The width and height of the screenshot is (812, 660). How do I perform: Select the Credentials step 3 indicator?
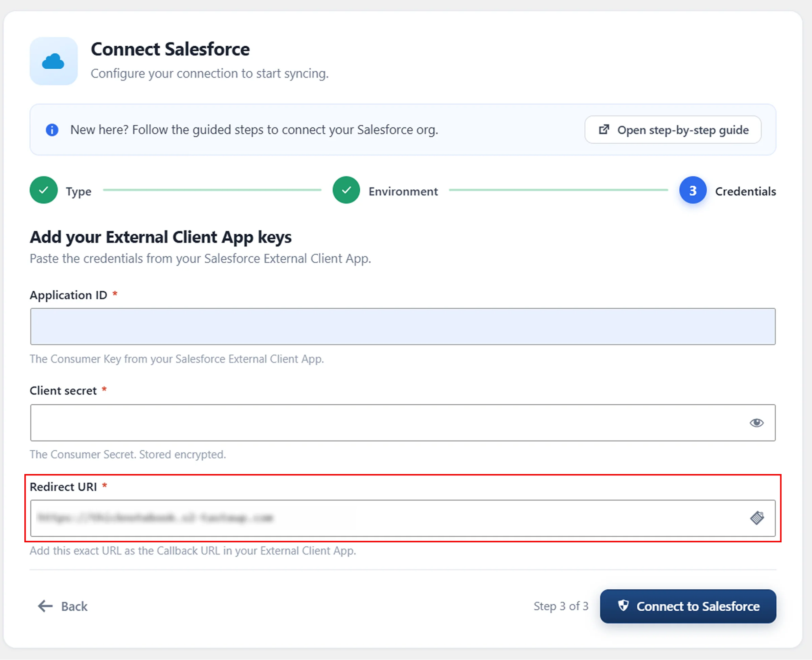coord(693,190)
